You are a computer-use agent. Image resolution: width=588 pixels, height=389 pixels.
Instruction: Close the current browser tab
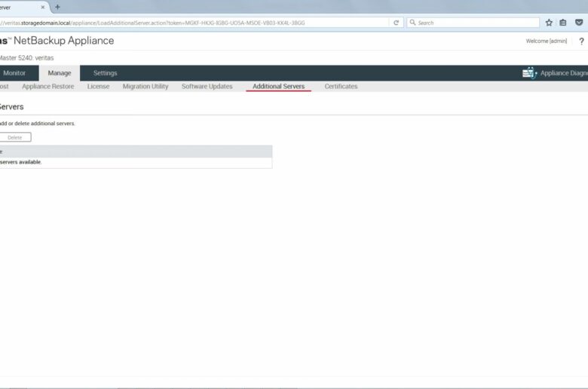[43, 7]
